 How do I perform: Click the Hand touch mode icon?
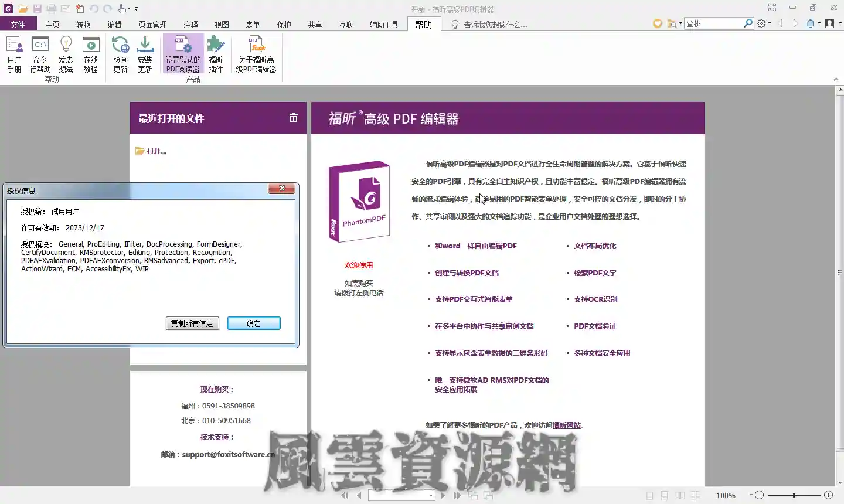(x=121, y=9)
